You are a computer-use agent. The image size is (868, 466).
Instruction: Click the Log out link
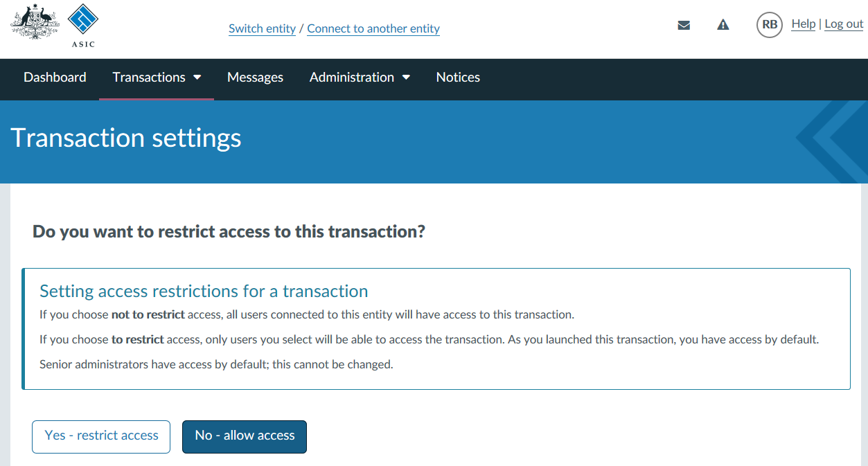pyautogui.click(x=844, y=24)
